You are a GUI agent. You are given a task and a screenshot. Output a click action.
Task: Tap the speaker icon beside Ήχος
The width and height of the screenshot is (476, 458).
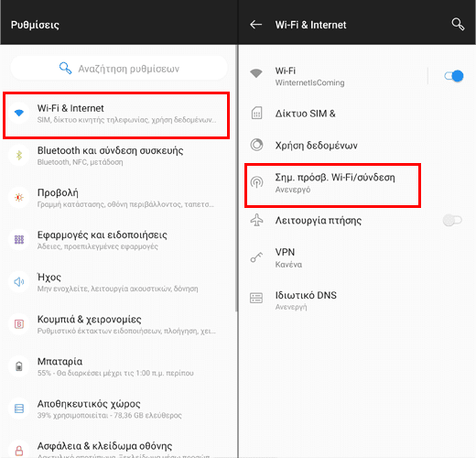(19, 282)
